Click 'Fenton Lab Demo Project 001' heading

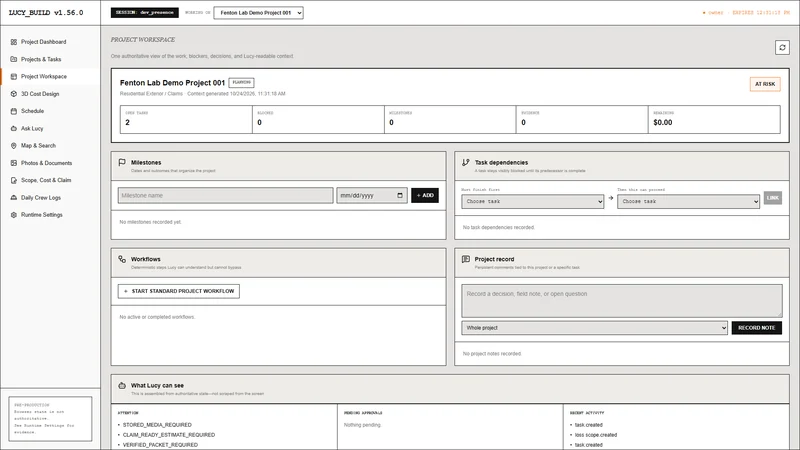[172, 83]
